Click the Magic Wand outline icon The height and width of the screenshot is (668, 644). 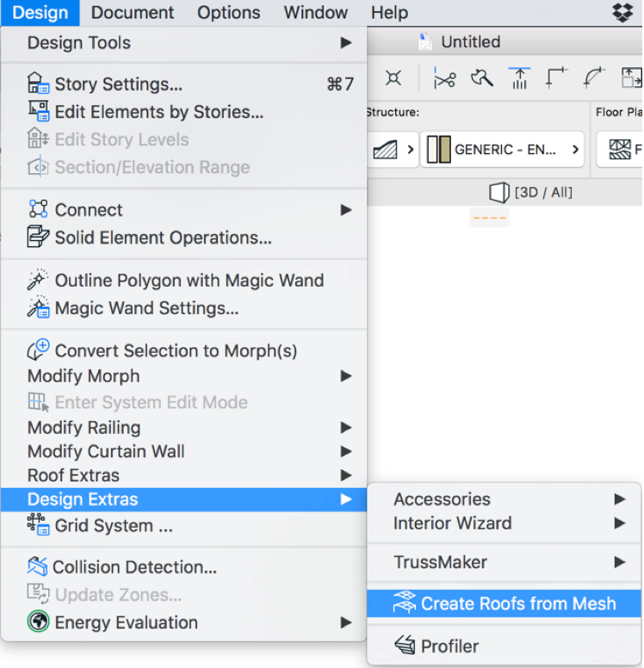tap(38, 280)
